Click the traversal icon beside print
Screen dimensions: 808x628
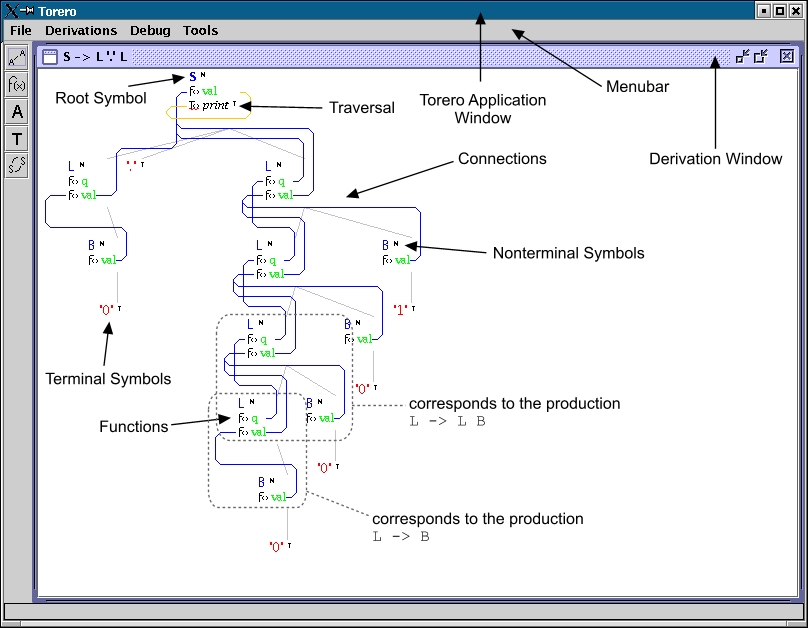[x=194, y=106]
